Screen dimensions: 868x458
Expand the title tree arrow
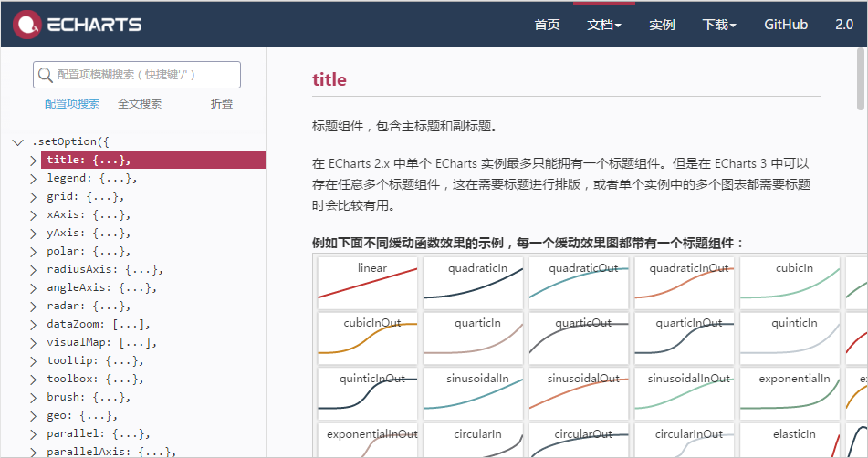[x=33, y=161]
